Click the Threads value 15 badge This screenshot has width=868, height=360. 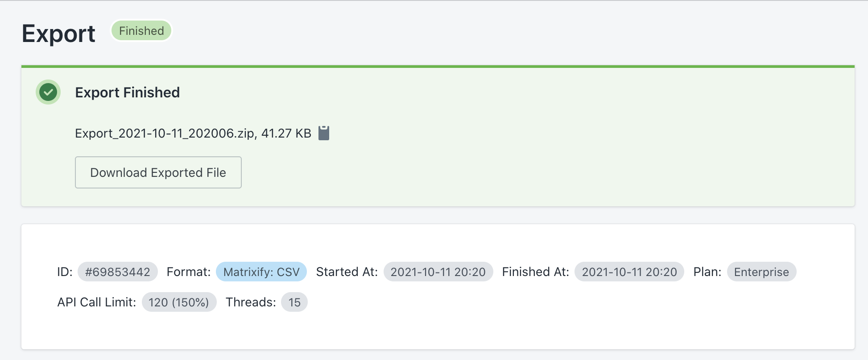[294, 302]
